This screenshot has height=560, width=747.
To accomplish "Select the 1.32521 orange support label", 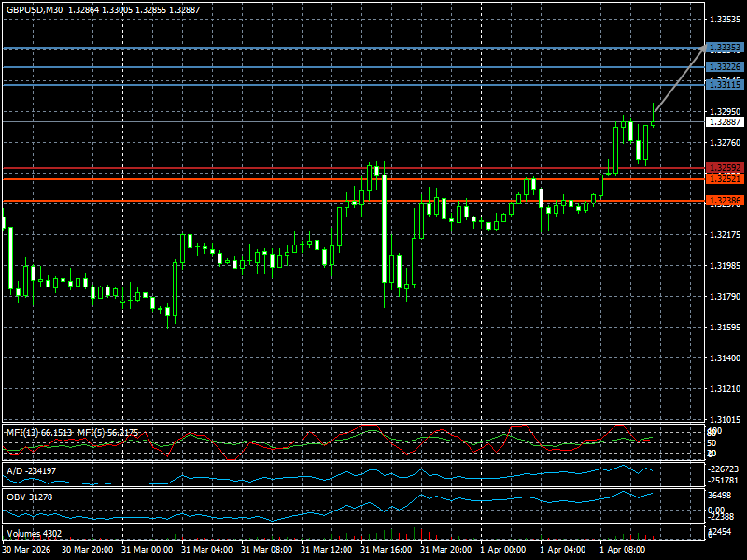I will point(725,178).
